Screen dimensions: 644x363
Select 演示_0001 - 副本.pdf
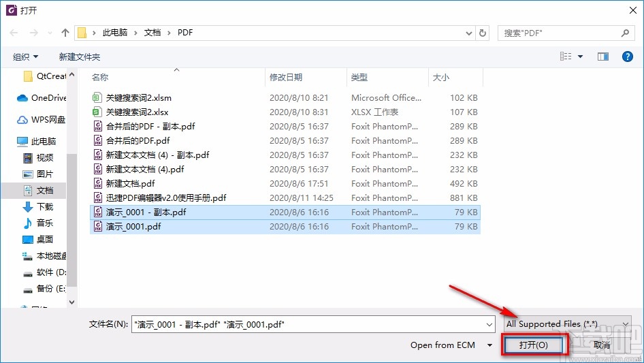pos(285,212)
